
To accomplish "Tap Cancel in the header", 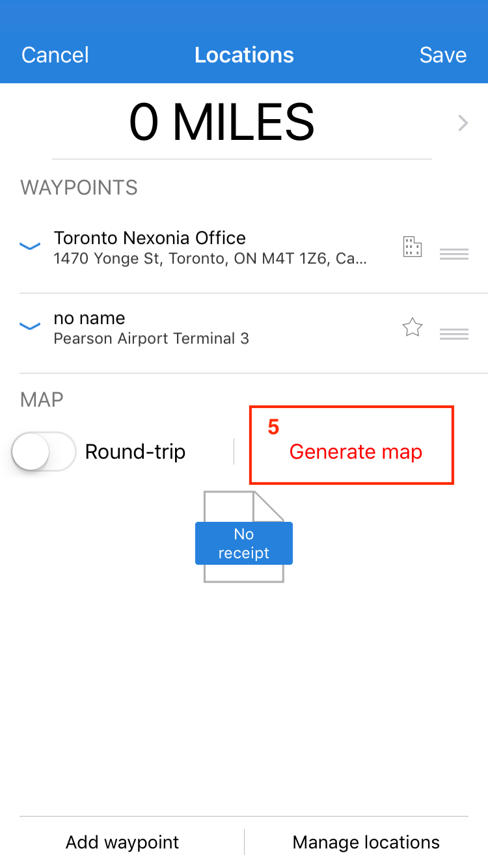I will pyautogui.click(x=55, y=55).
